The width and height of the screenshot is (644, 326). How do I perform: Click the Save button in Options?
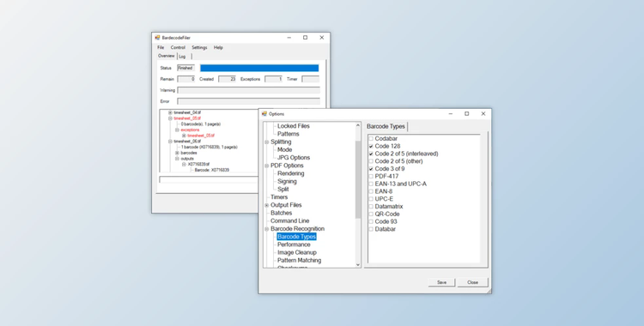(x=441, y=282)
